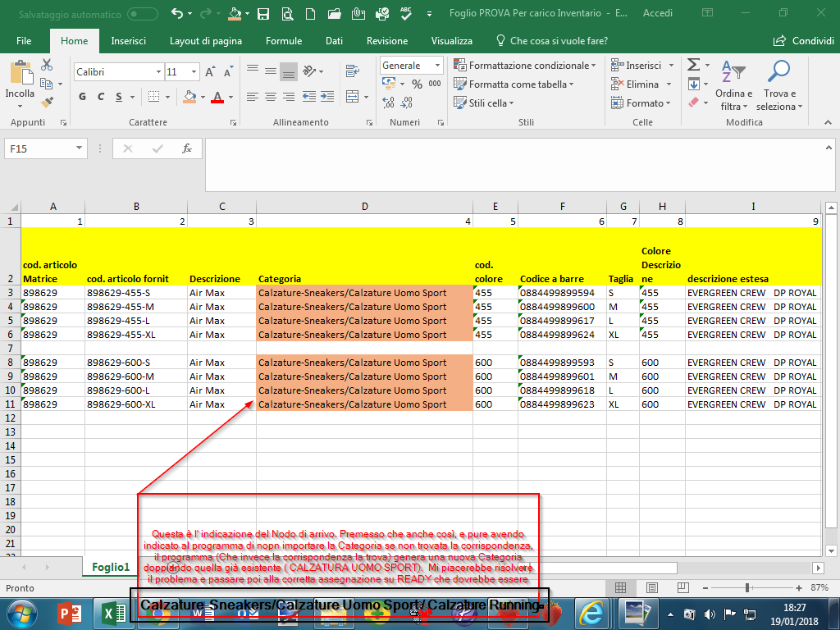Click the insert function fx icon

(187, 148)
